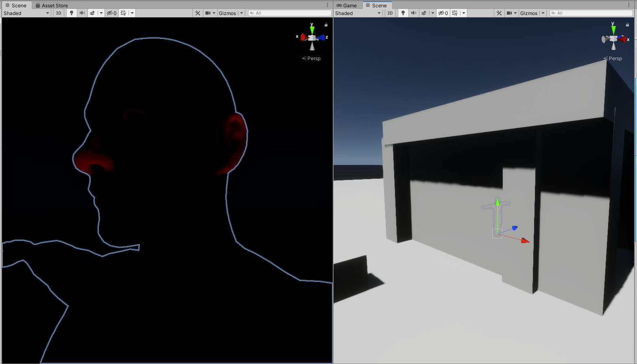637x364 pixels.
Task: Toggle audio in the right Scene view
Action: 413,13
